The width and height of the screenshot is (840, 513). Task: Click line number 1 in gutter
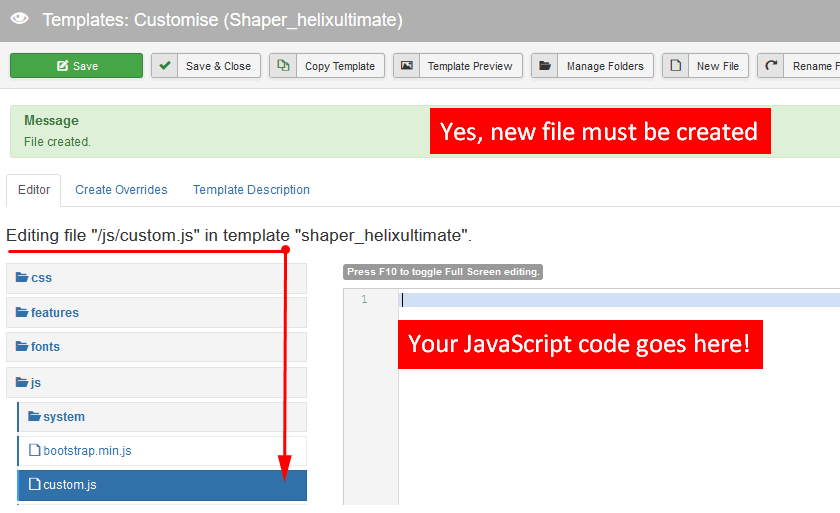(364, 299)
